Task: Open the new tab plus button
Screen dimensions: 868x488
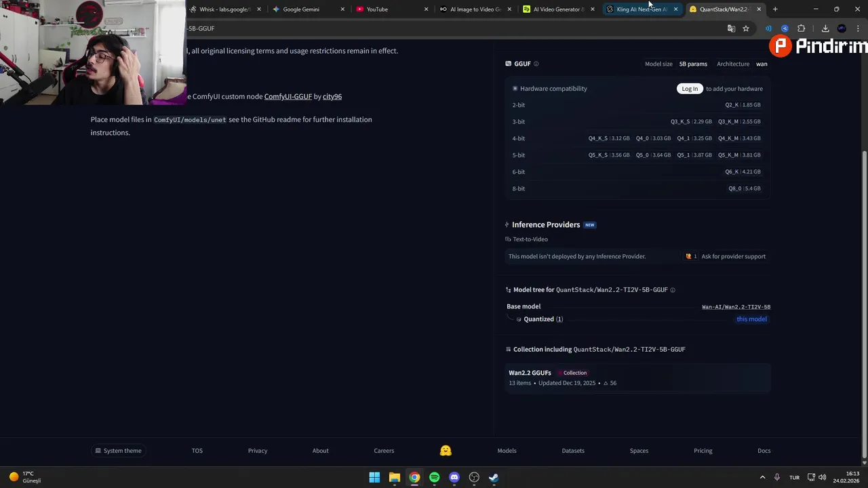Action: (x=775, y=9)
